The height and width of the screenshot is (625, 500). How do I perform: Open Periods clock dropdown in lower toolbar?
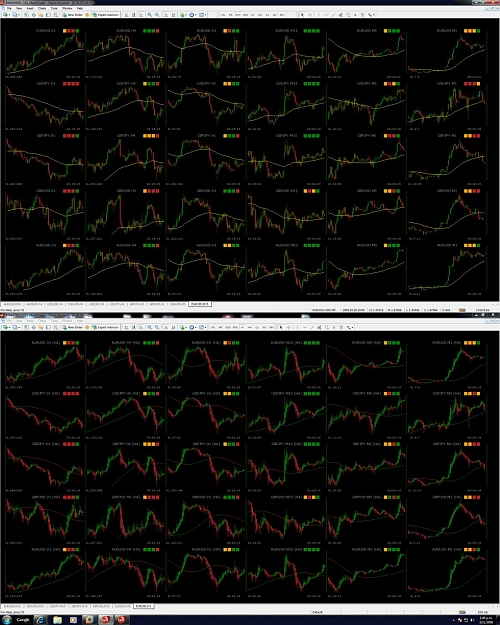click(192, 327)
